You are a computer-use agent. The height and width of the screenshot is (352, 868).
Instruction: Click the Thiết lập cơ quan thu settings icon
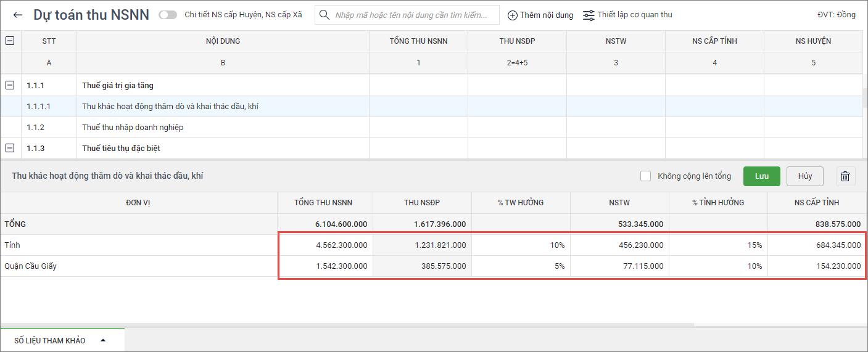(589, 15)
